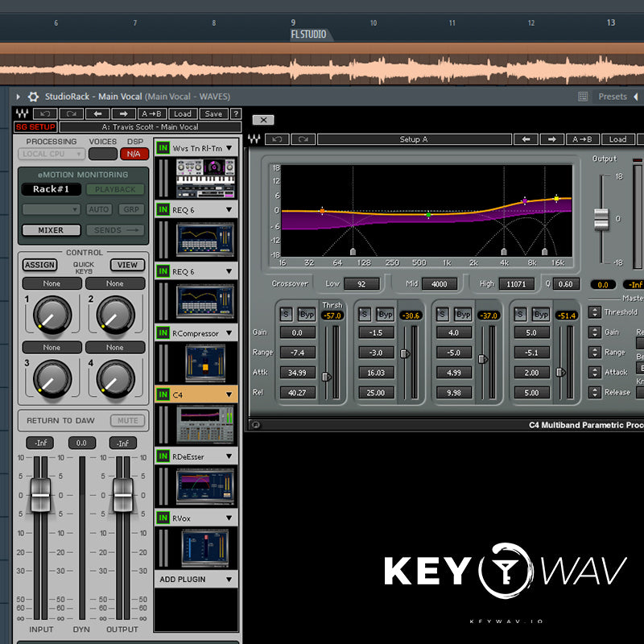Image resolution: width=644 pixels, height=644 pixels.
Task: Click the StudioRack help question mark
Action: [x=236, y=114]
